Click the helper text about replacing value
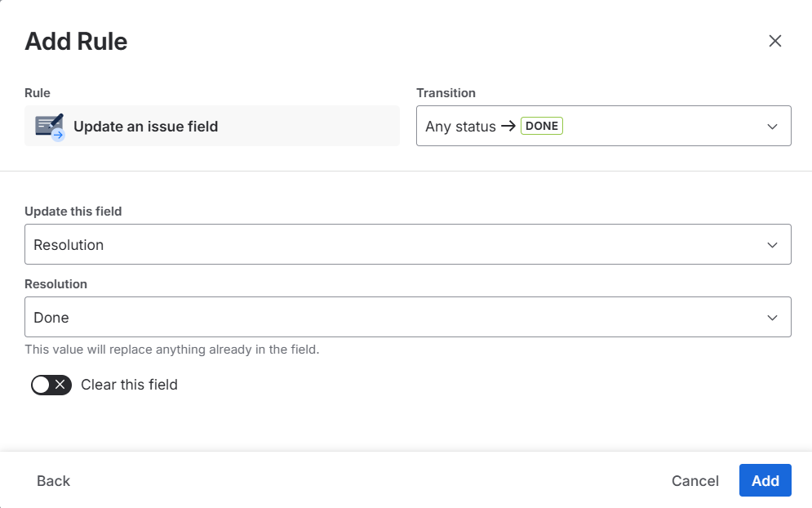 171,350
